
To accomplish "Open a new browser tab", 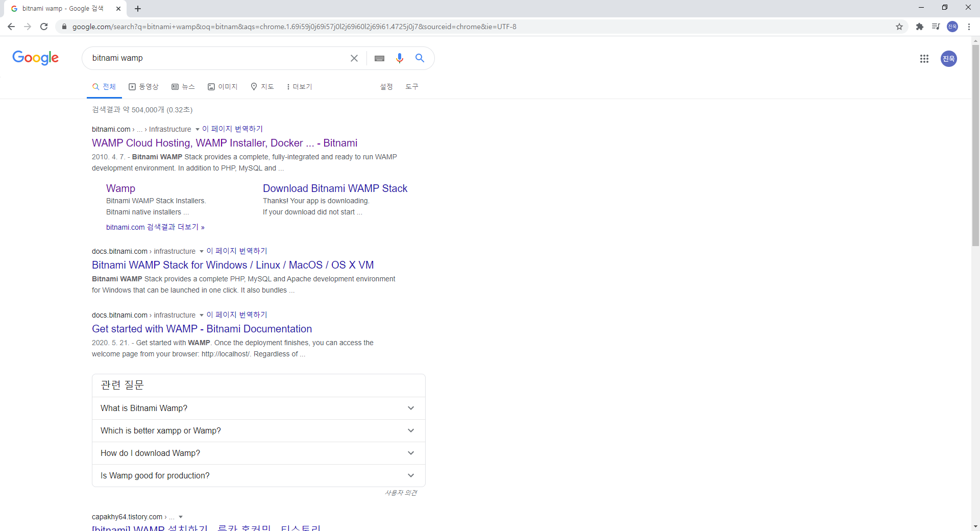I will click(x=138, y=9).
